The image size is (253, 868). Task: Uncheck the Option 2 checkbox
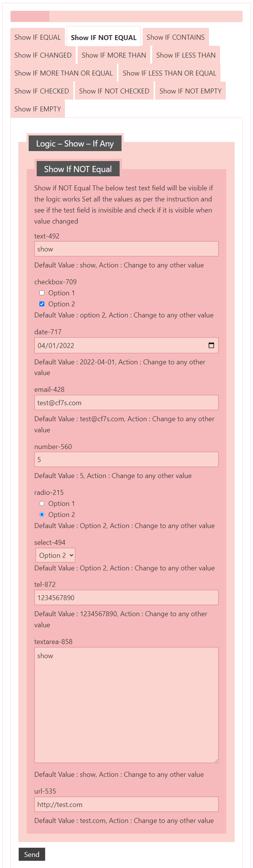tap(42, 304)
